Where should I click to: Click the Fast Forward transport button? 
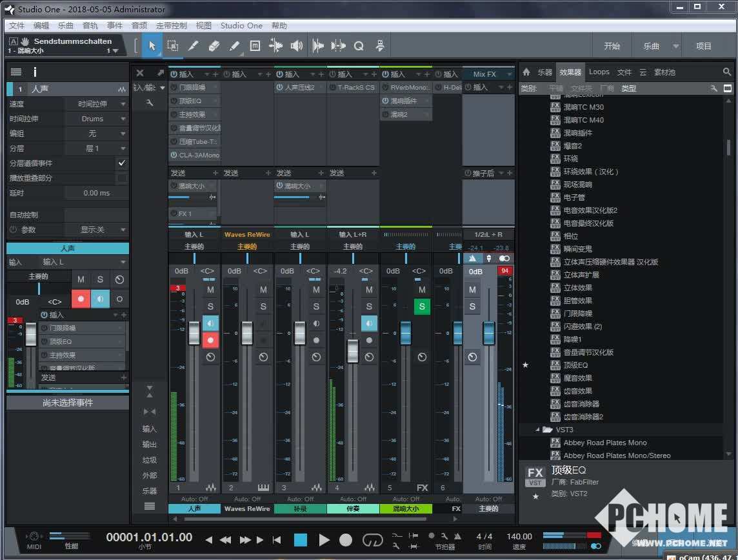[x=244, y=540]
